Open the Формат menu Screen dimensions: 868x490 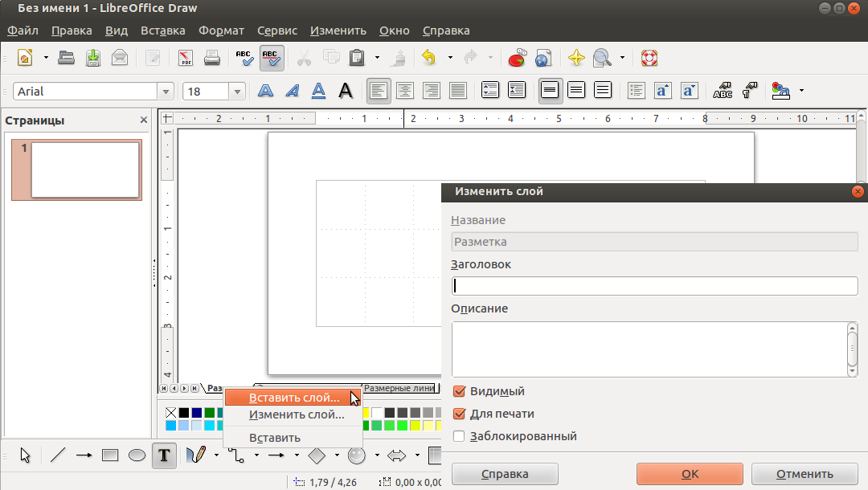tap(221, 31)
